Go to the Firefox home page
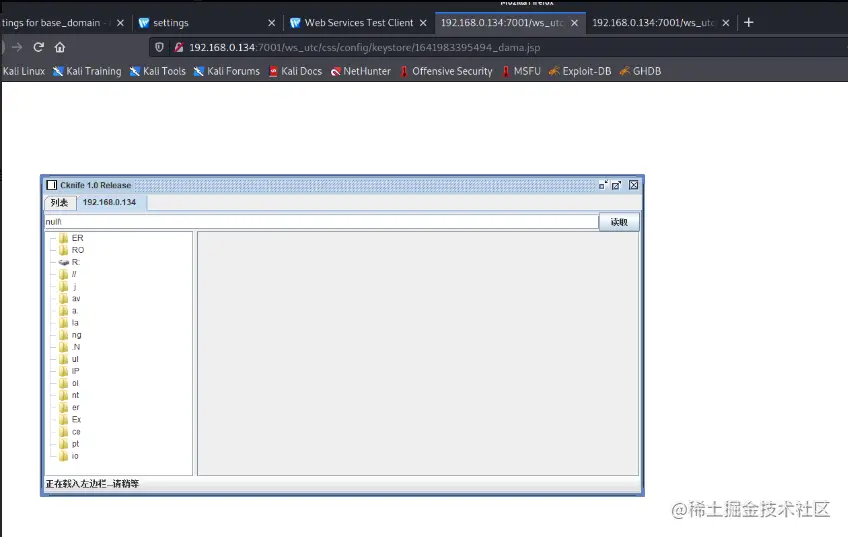Image resolution: width=848 pixels, height=537 pixels. point(59,47)
